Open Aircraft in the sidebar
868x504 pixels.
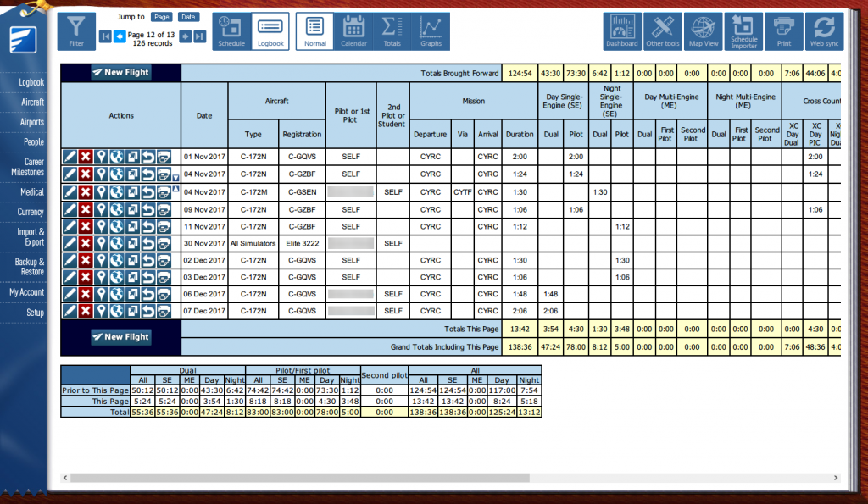33,102
